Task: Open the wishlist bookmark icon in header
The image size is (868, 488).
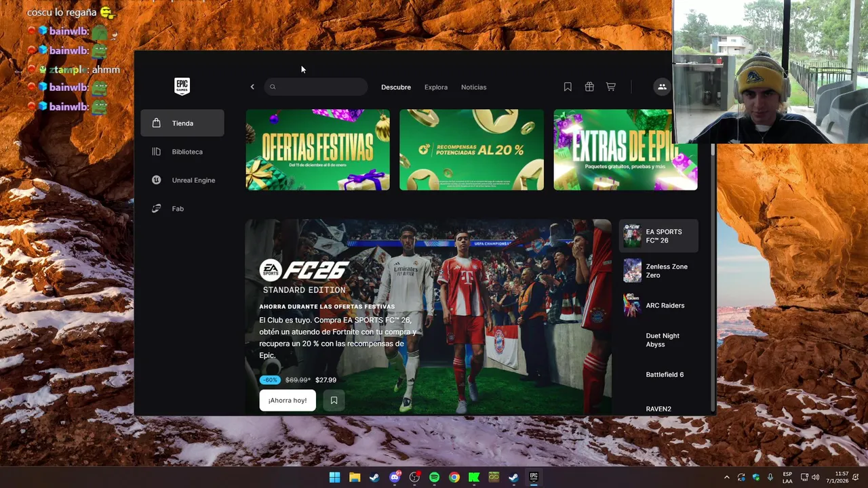Action: tap(568, 87)
